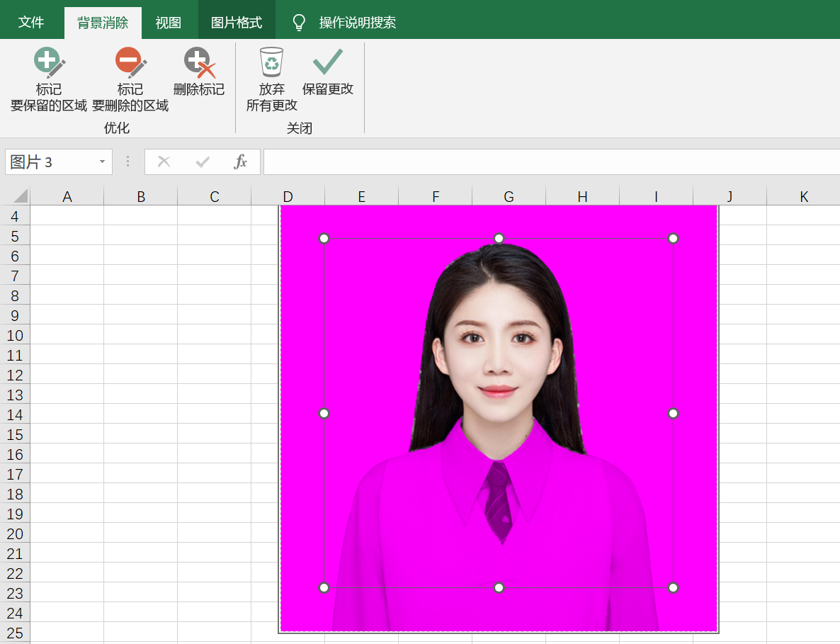
Task: Select column I header
Action: pos(657,196)
